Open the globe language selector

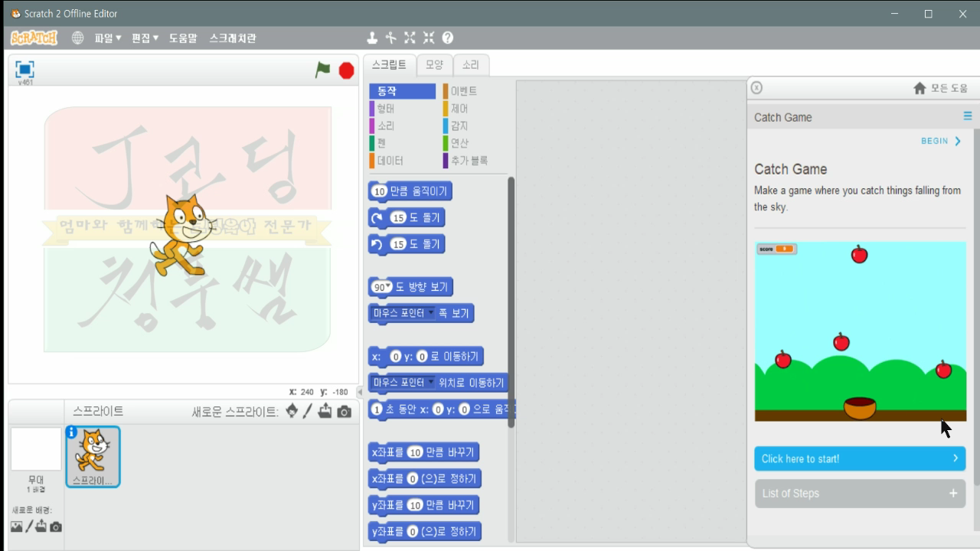(77, 38)
